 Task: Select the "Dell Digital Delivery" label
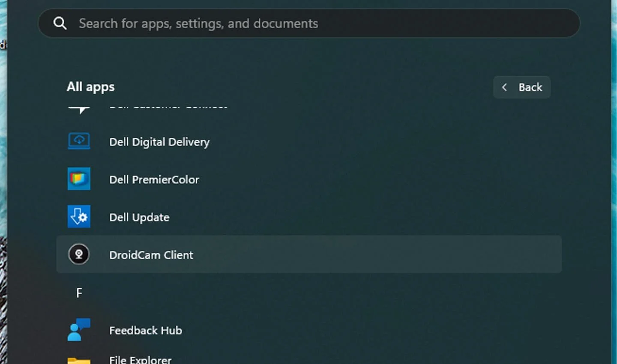click(x=159, y=142)
